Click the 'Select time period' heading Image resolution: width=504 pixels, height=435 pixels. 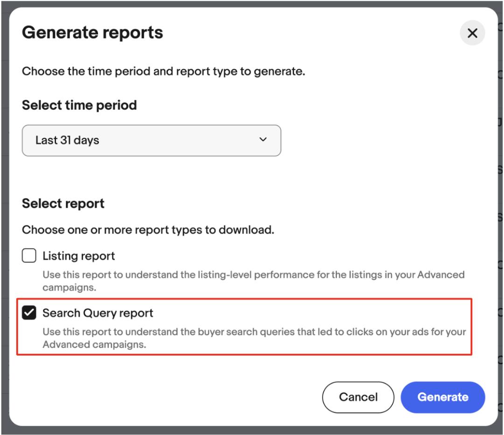coord(79,105)
